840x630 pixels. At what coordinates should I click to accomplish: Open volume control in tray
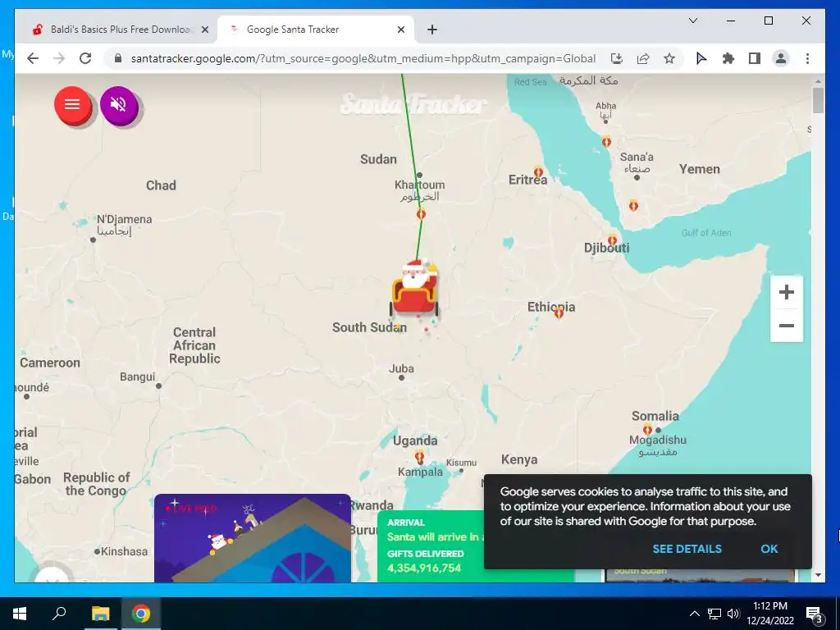(x=733, y=614)
